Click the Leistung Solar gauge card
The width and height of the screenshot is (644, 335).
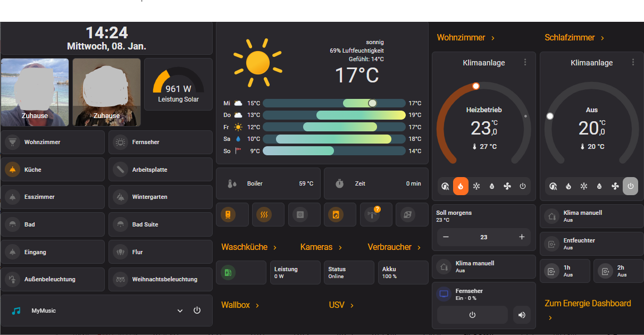178,85
